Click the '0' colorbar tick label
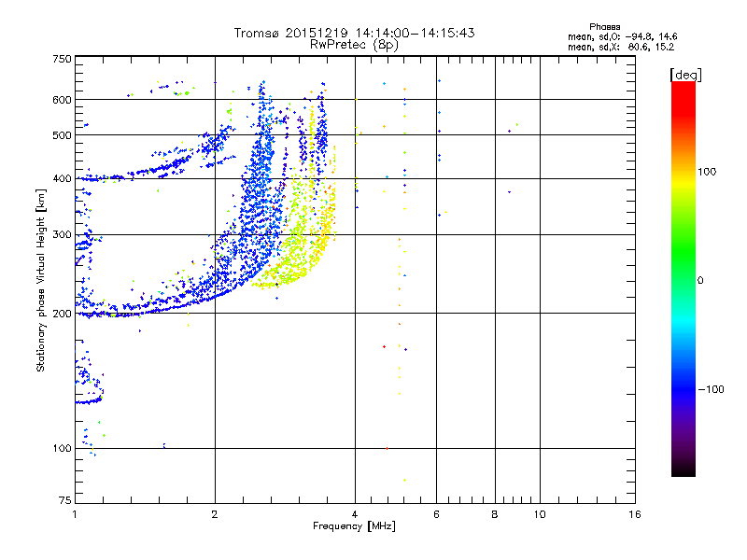 pos(700,281)
